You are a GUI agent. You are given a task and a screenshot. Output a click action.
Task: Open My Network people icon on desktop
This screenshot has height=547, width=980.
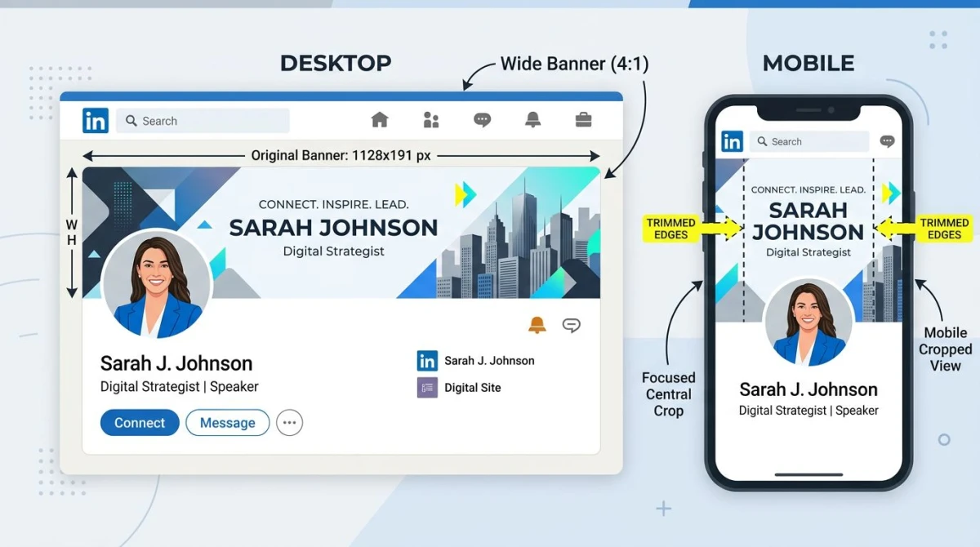pos(431,120)
